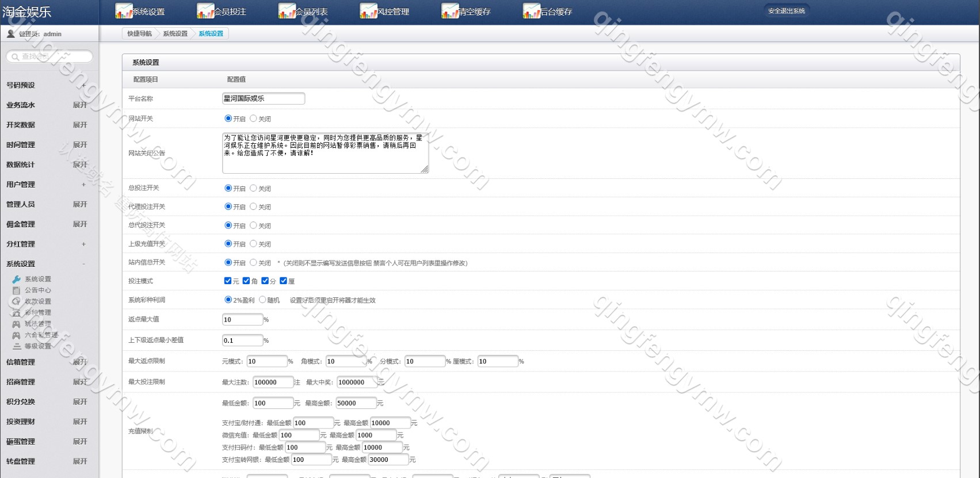Screen dimensions: 980x478
Task: Click the chart icon next to 清空缓存
Action: pos(449,11)
